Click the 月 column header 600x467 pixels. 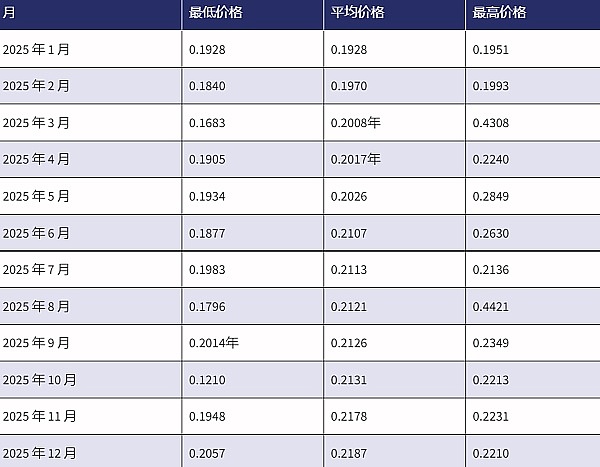(x=9, y=13)
